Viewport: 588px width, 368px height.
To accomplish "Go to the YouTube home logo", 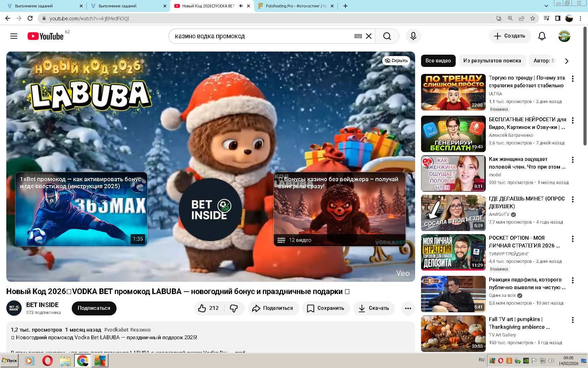I will 45,36.
